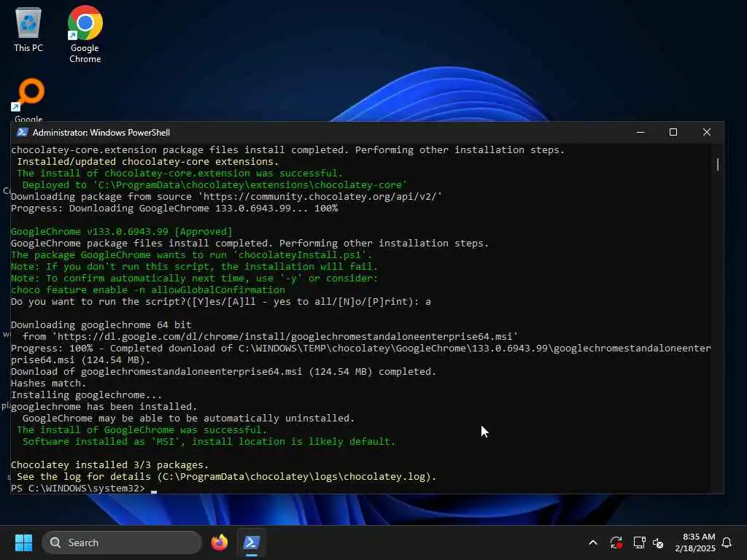The image size is (747, 560).
Task: Click 'Downloading package from source' line
Action: 226,197
